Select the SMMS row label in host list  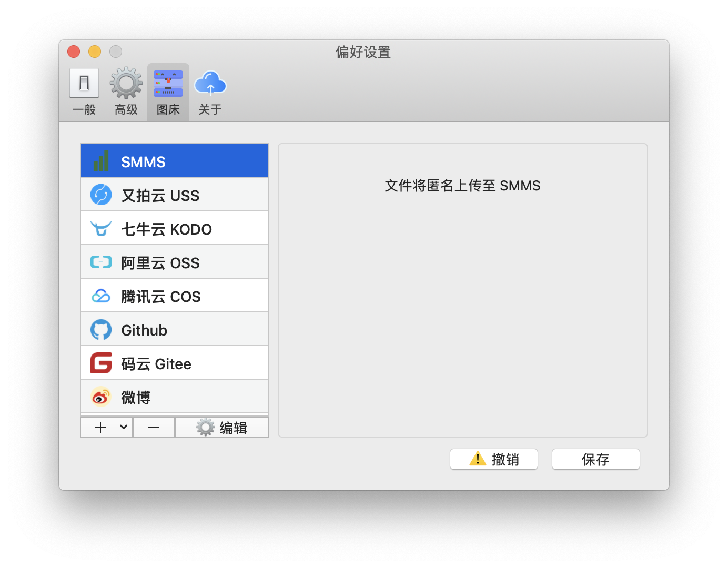143,162
